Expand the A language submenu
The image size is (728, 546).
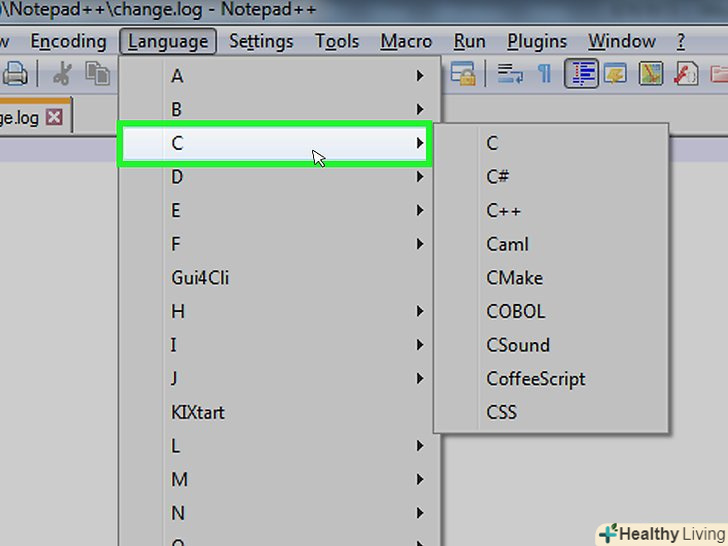280,76
